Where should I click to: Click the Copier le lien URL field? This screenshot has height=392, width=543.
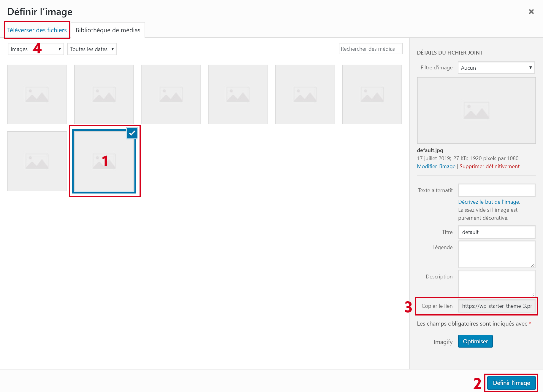point(496,306)
